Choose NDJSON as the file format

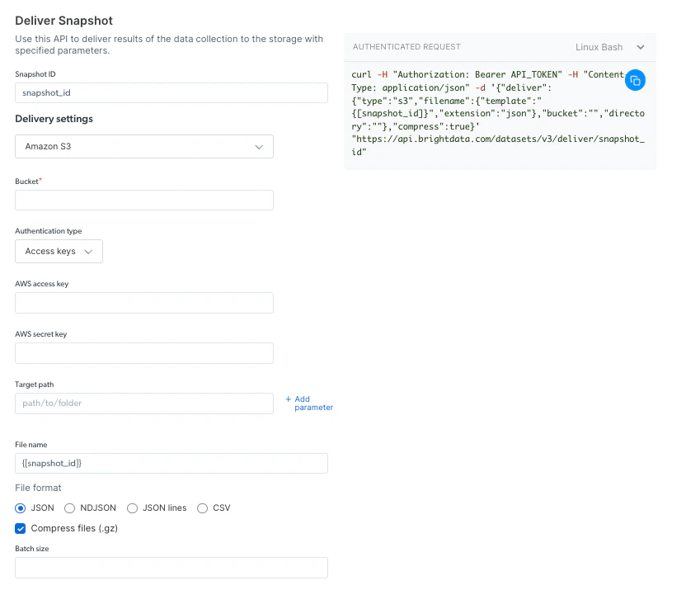coord(69,507)
